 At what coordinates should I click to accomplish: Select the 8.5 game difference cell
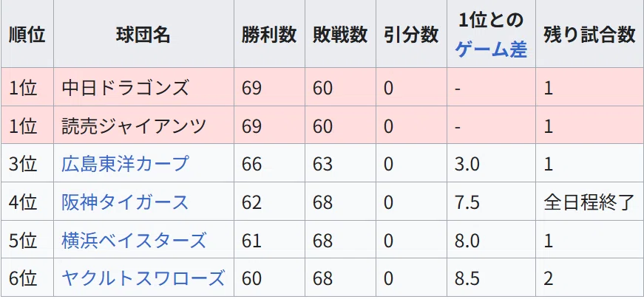tap(491, 278)
